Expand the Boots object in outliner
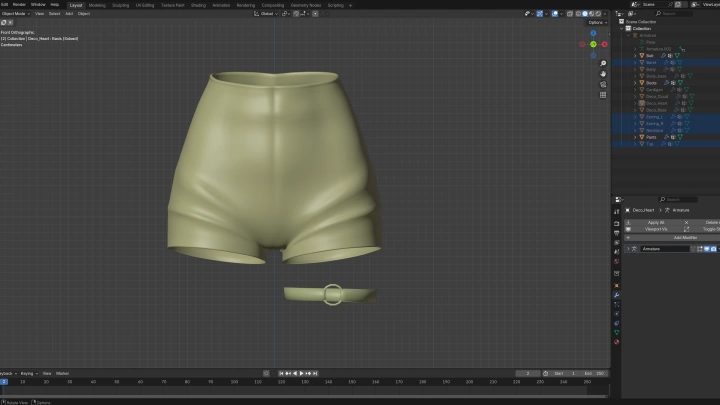Image resolution: width=720 pixels, height=405 pixels. (636, 83)
